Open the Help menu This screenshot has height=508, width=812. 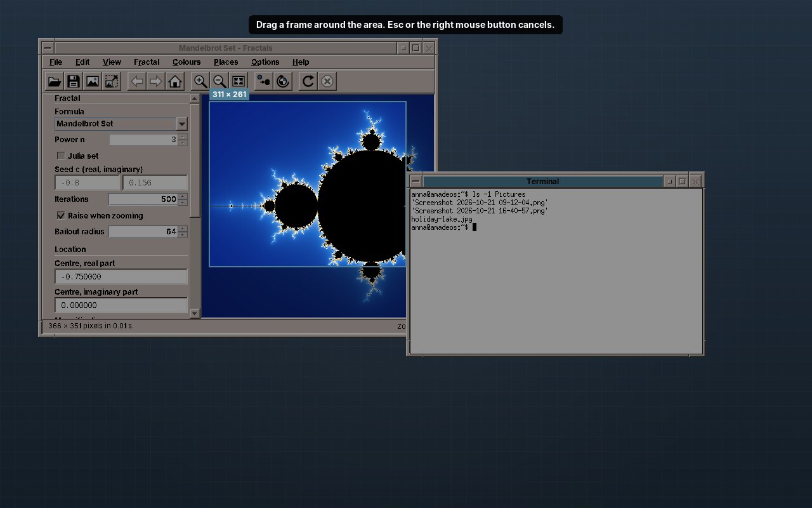tap(301, 62)
